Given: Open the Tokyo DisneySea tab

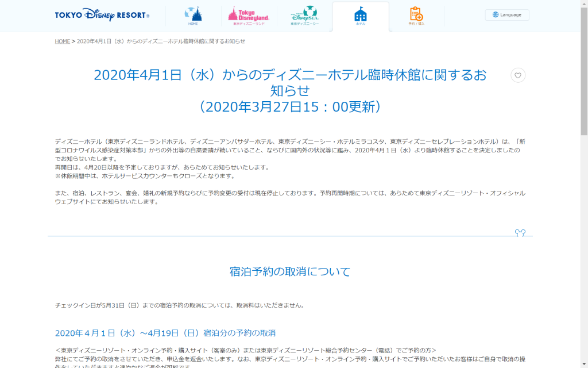Looking at the screenshot, I should pos(304,16).
